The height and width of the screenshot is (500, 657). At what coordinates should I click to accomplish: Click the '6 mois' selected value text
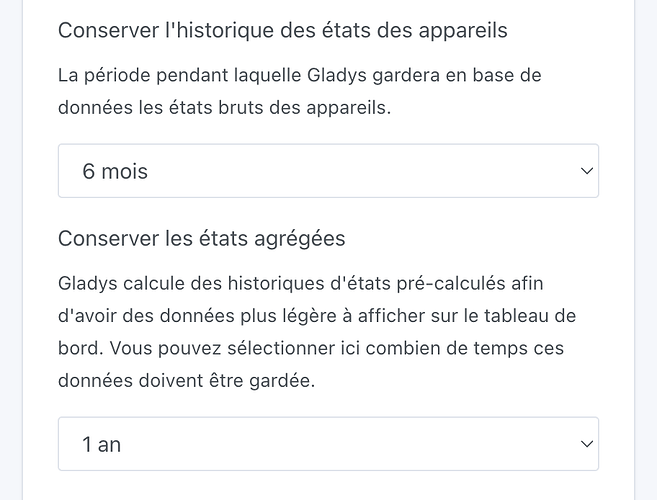point(115,171)
